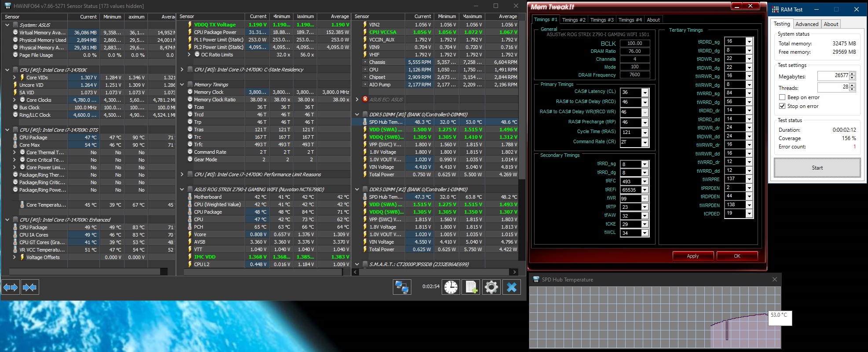Open the RAS# Precharge (tRP) dropdown
Image resolution: width=868 pixels, height=352 pixels.
645,122
